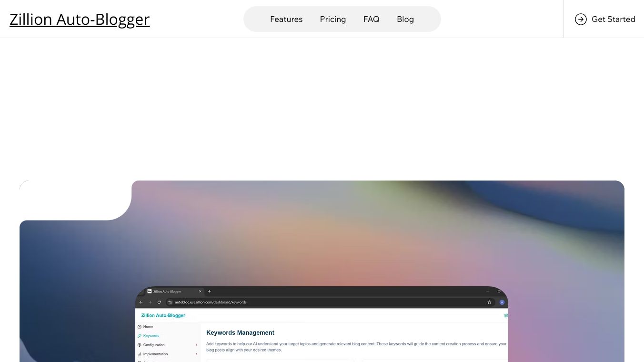Click the 'Add keywords to help our AI' description

[x=356, y=347]
